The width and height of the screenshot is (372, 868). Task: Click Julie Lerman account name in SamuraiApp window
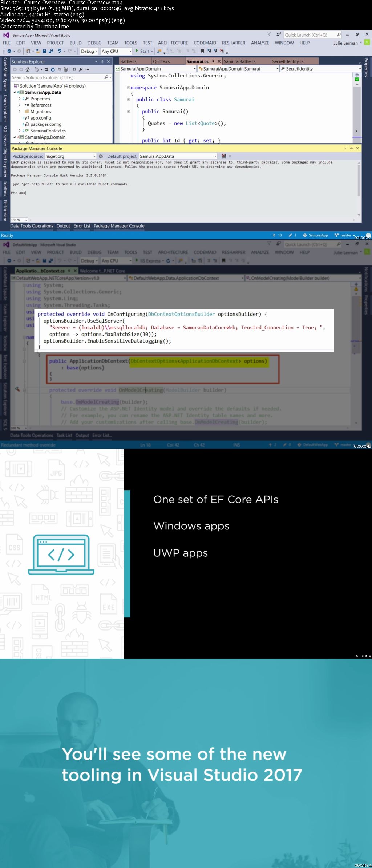tap(346, 43)
